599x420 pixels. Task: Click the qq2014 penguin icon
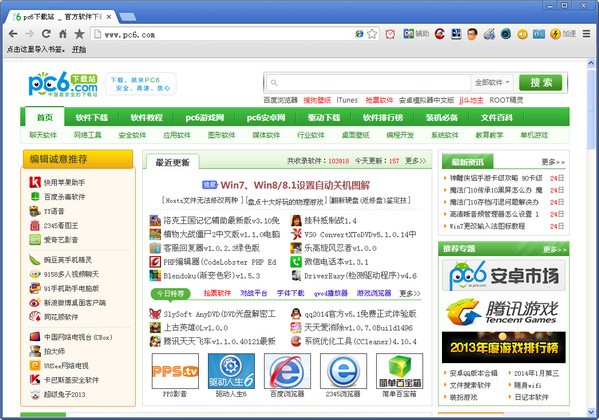click(296, 314)
